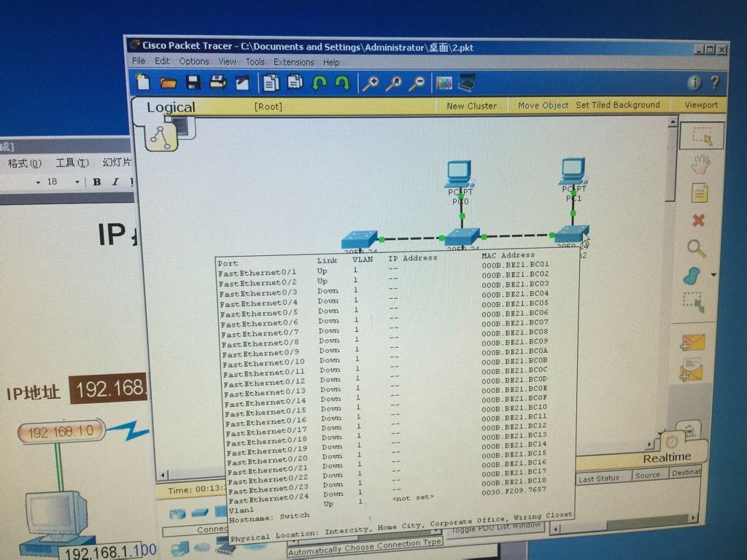The height and width of the screenshot is (560, 747).
Task: Click the Print icon in toolbar
Action: [217, 82]
